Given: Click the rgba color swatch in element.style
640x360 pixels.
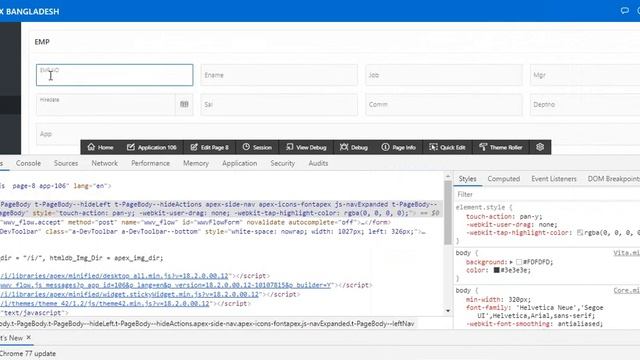Looking at the screenshot, I should pos(580,233).
